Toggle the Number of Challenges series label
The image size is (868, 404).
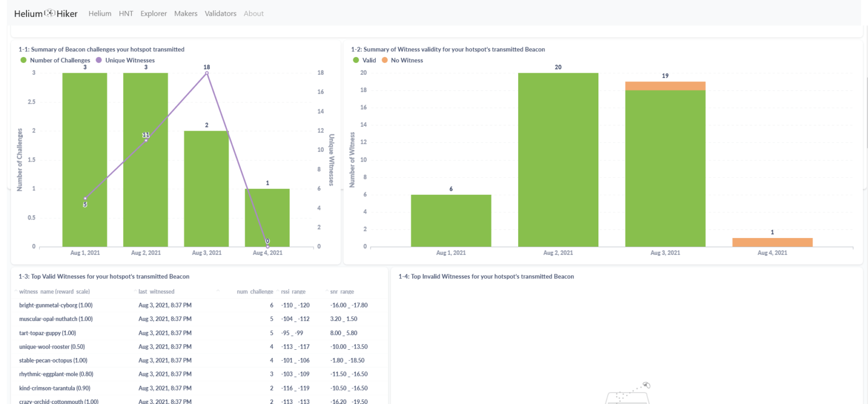coord(60,60)
